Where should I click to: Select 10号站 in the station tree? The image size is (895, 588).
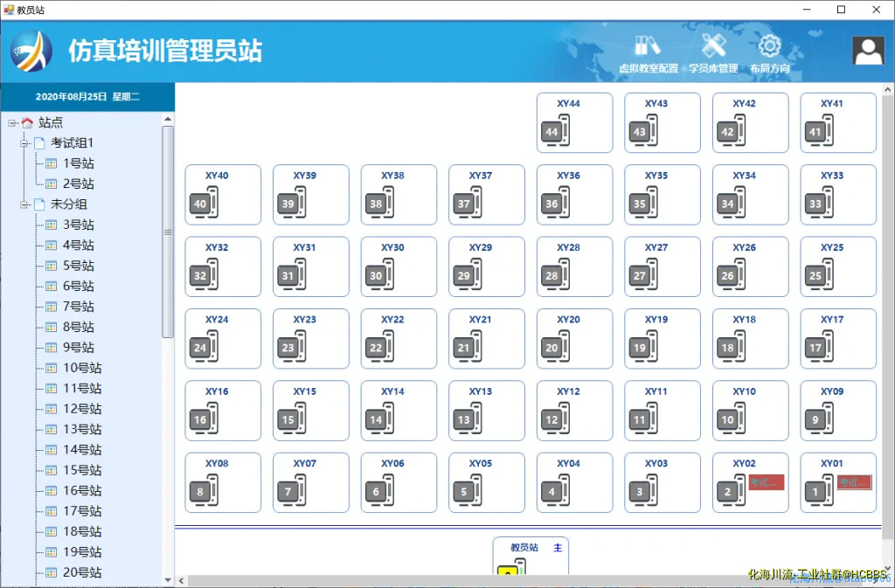[81, 368]
